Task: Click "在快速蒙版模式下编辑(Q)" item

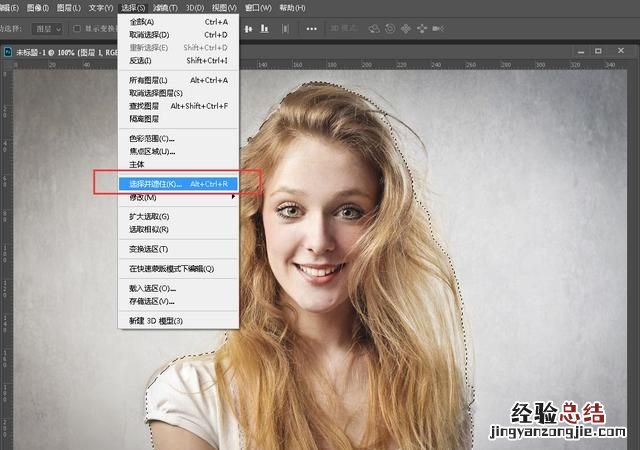Action: coord(172,268)
